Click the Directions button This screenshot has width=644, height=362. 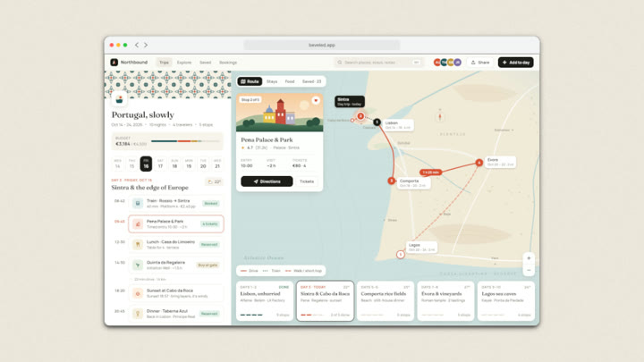pos(267,181)
